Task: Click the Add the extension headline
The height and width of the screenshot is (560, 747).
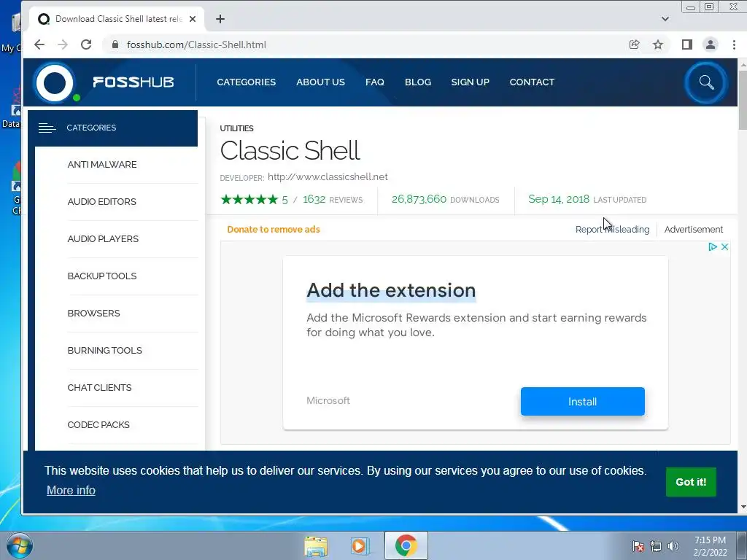Action: click(391, 290)
